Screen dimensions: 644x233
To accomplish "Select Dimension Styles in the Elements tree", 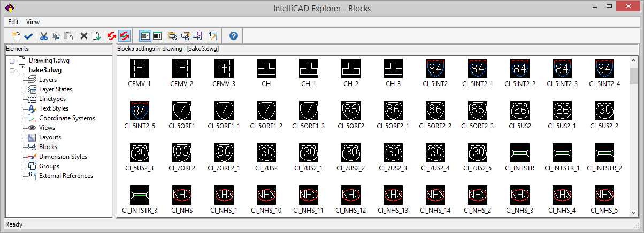I will pyautogui.click(x=63, y=157).
